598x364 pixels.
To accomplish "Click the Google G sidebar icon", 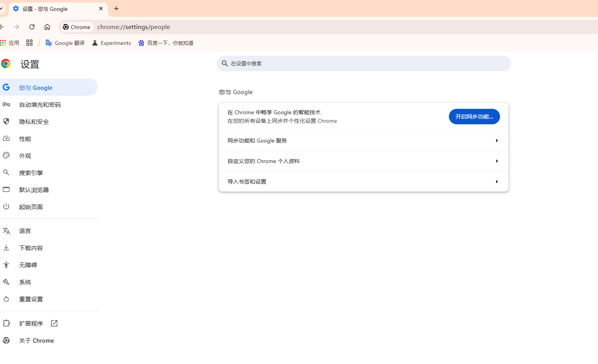I will 6,87.
